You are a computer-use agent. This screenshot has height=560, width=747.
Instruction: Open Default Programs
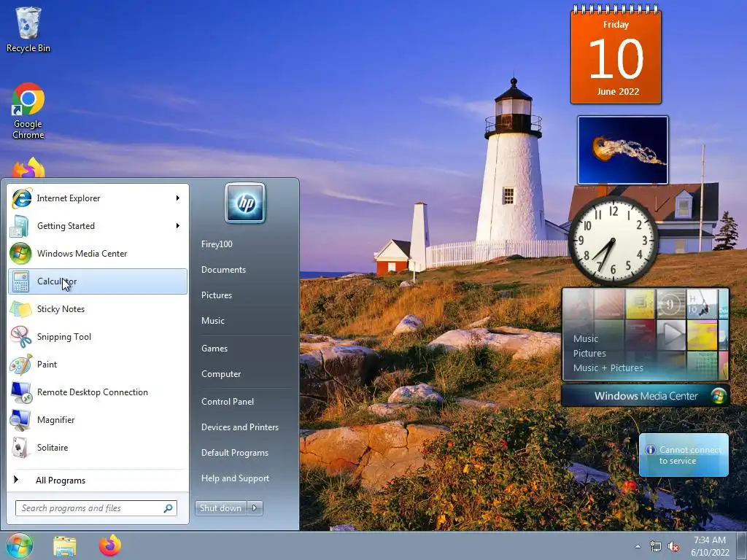point(234,453)
